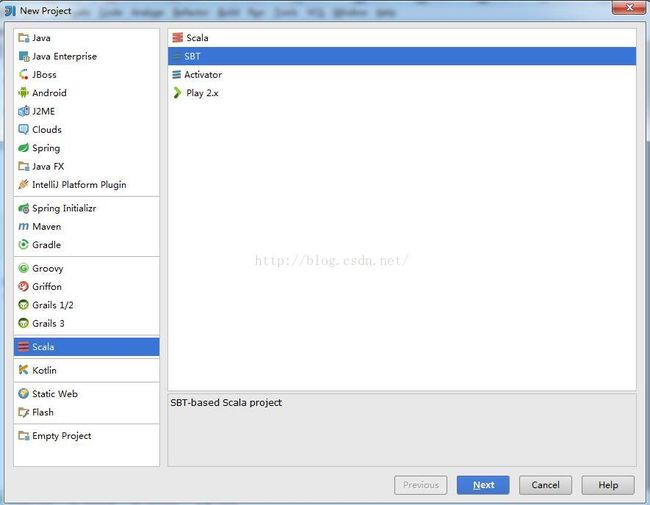Select the Java Enterprise category
This screenshot has width=650, height=505.
coord(86,56)
